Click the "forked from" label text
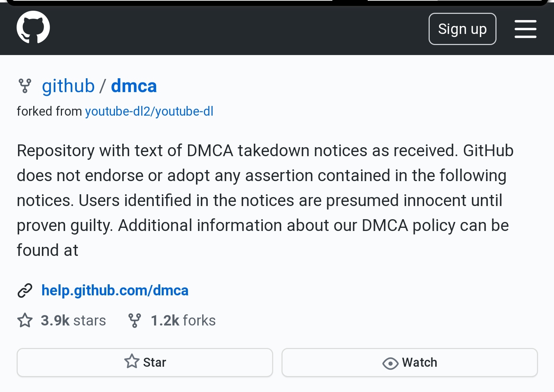The width and height of the screenshot is (554, 392). point(49,112)
